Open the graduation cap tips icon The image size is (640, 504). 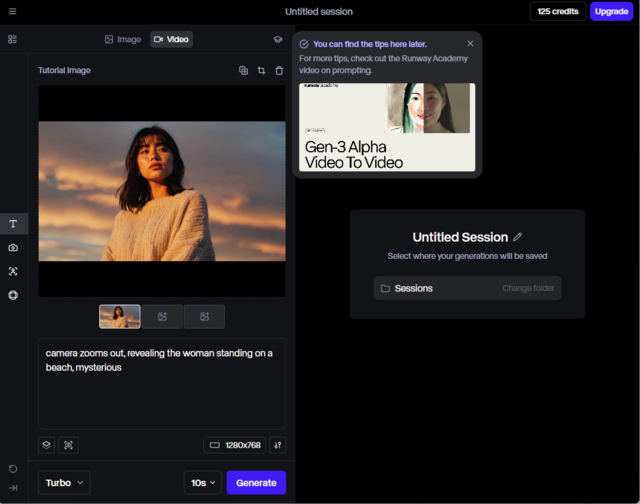tap(278, 39)
